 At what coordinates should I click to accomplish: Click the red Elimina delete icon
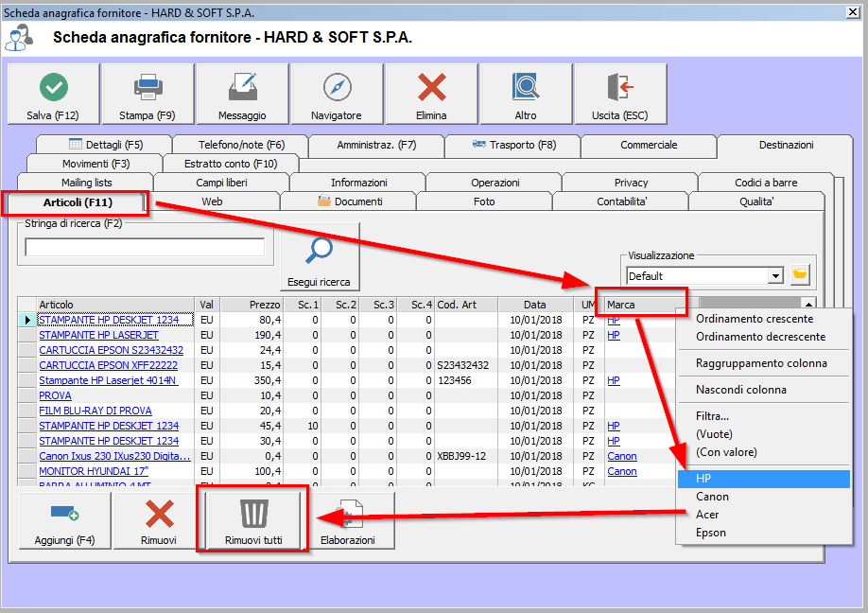(x=431, y=94)
